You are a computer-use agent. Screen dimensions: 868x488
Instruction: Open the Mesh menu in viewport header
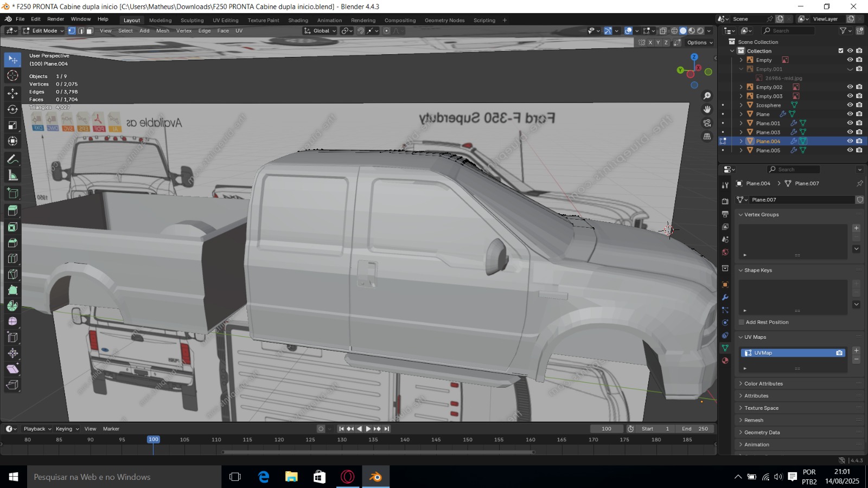click(163, 31)
